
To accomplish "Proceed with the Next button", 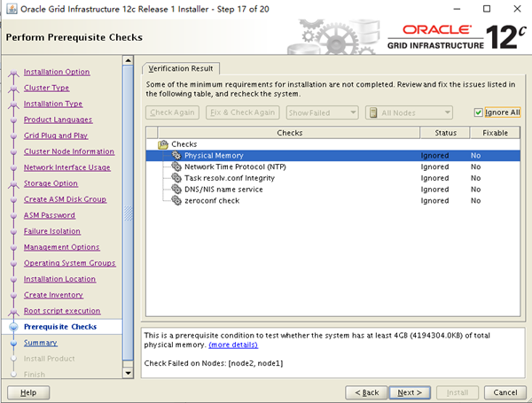I will (410, 392).
